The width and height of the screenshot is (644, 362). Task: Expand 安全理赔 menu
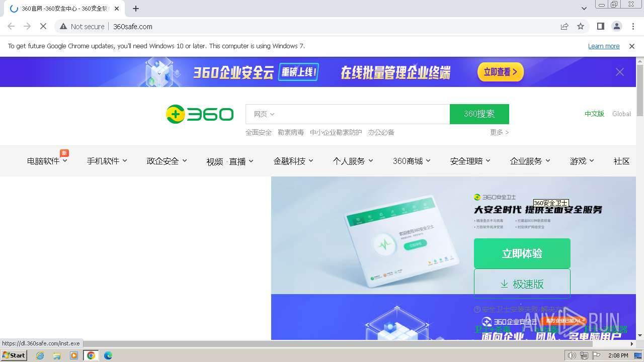click(470, 161)
